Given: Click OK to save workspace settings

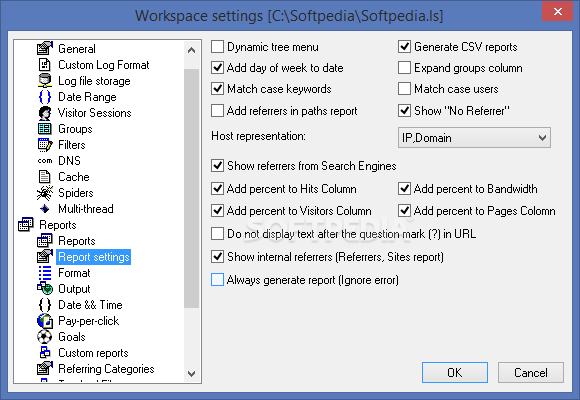Looking at the screenshot, I should point(455,372).
